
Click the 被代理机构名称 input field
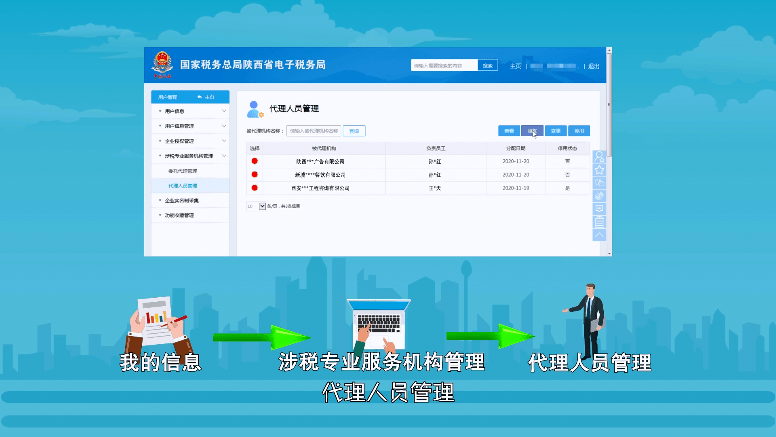[x=314, y=131]
